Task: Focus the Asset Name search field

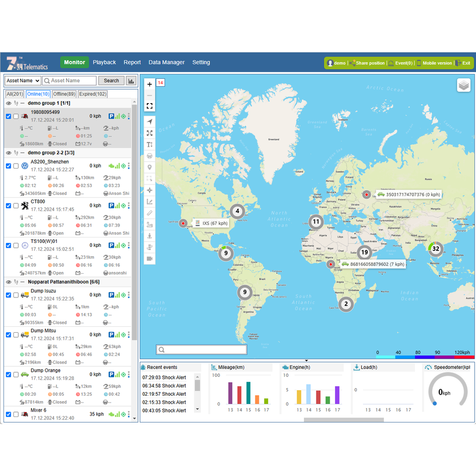Action: click(69, 81)
